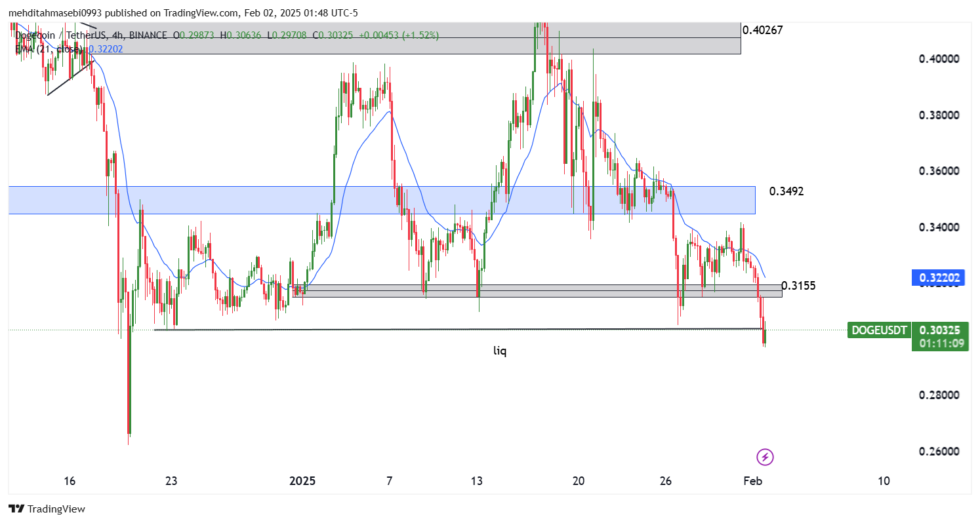Click the 0.26000 price axis label
The image size is (980, 523).
940,452
